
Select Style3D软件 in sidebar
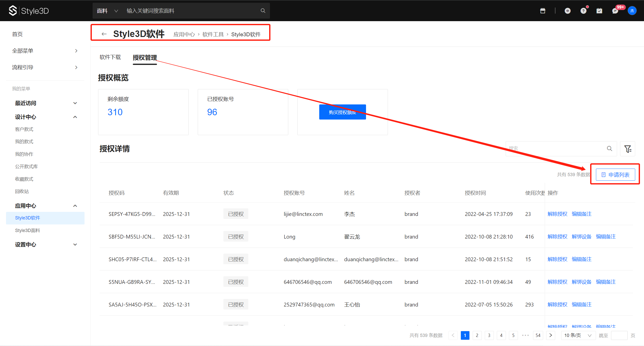point(45,218)
